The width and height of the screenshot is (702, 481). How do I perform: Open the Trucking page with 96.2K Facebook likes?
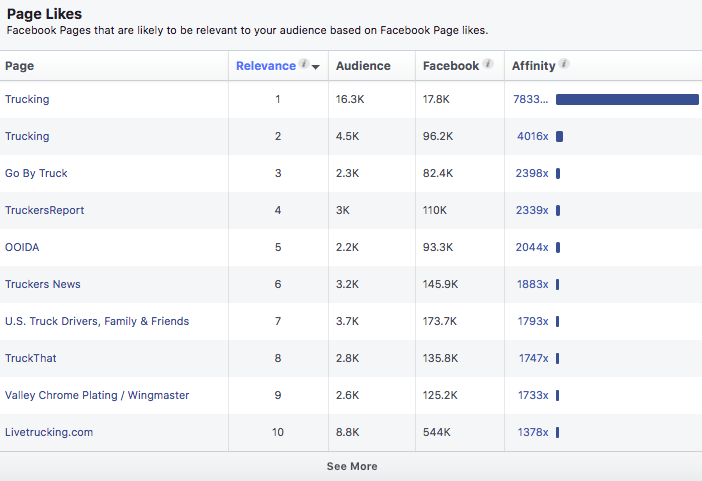coord(27,136)
